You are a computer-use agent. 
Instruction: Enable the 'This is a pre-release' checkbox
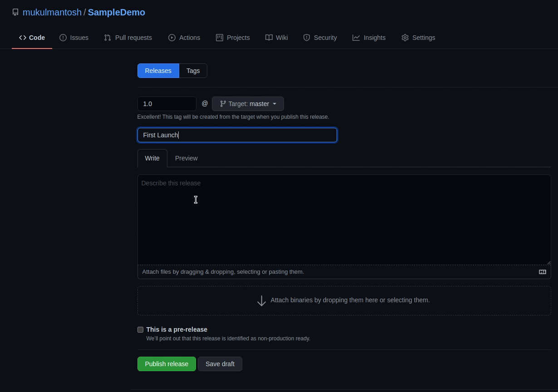[141, 330]
